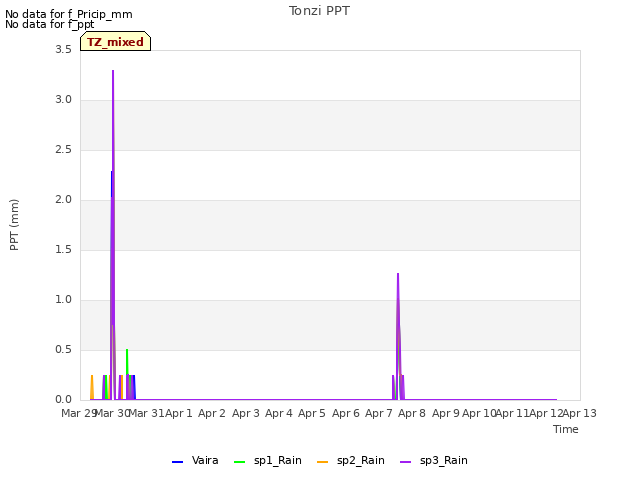
Task: Click the green sp1_Rain 0.5 mm spike
Action: coord(127,350)
